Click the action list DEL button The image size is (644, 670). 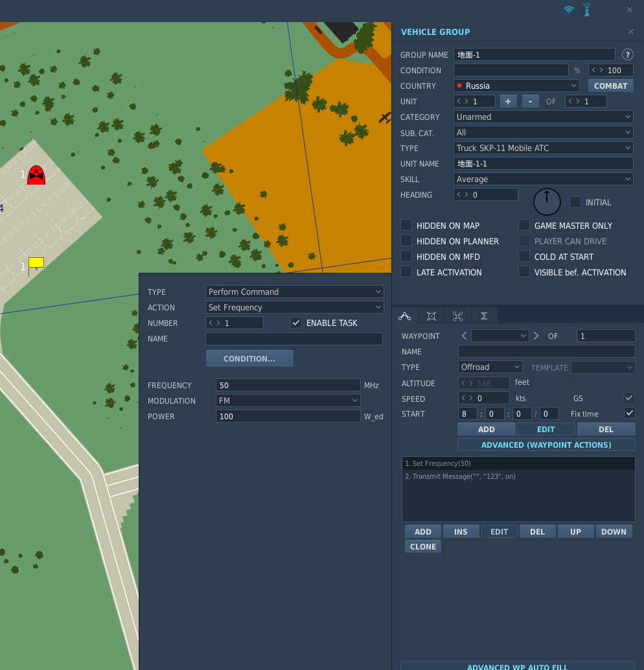(x=537, y=531)
